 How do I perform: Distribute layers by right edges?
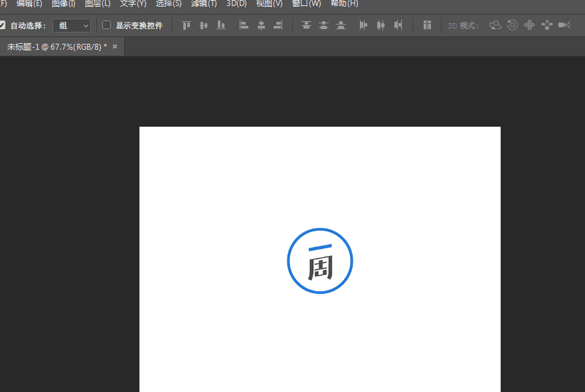398,25
